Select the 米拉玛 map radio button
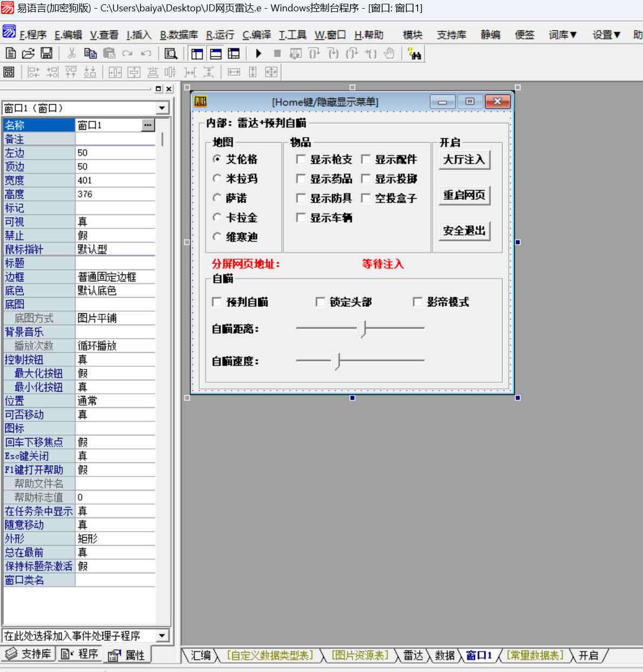 tap(217, 178)
